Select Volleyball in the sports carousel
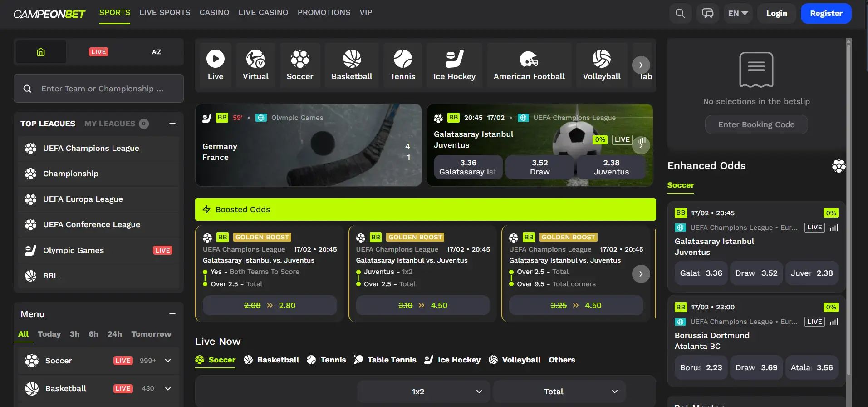Screen dimensions: 868x407 (x=602, y=65)
